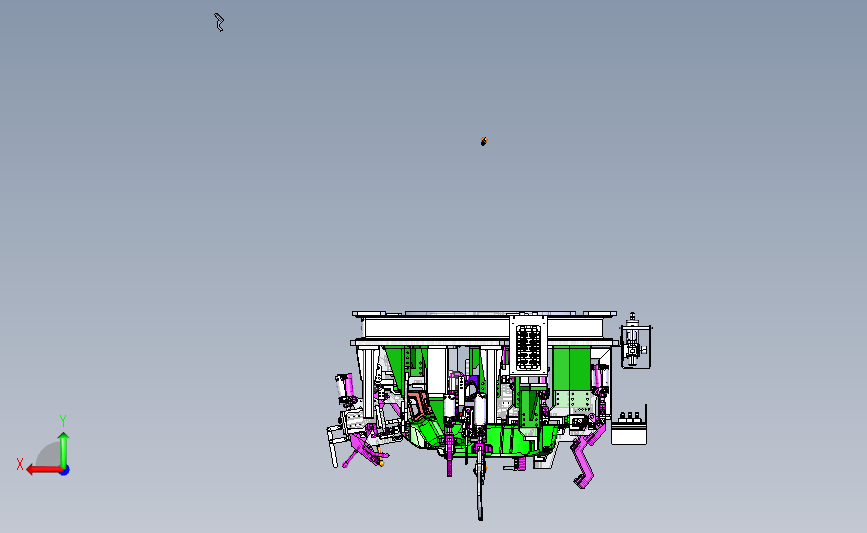Select the white top plate of the fixture
Viewport: 867px width, 533px height.
pyautogui.click(x=484, y=328)
